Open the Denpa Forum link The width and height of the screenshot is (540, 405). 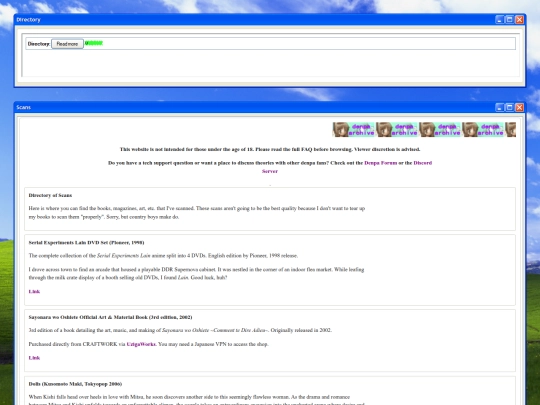(381, 163)
